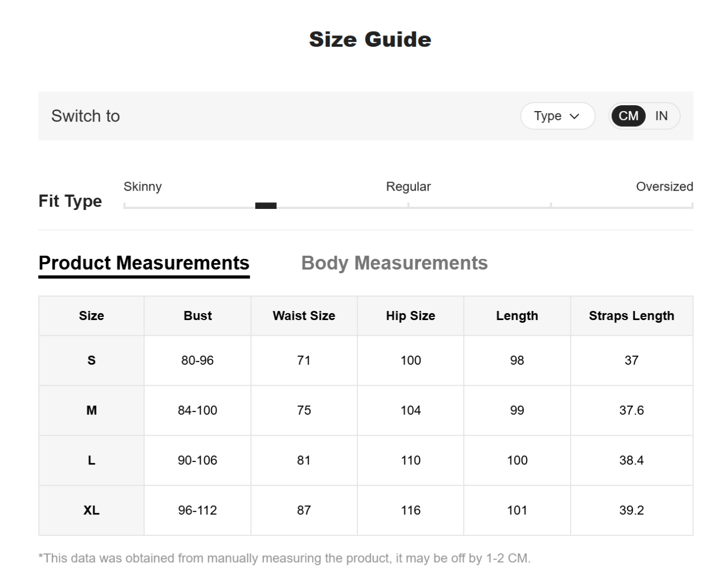Click the Size Guide heading

370,40
